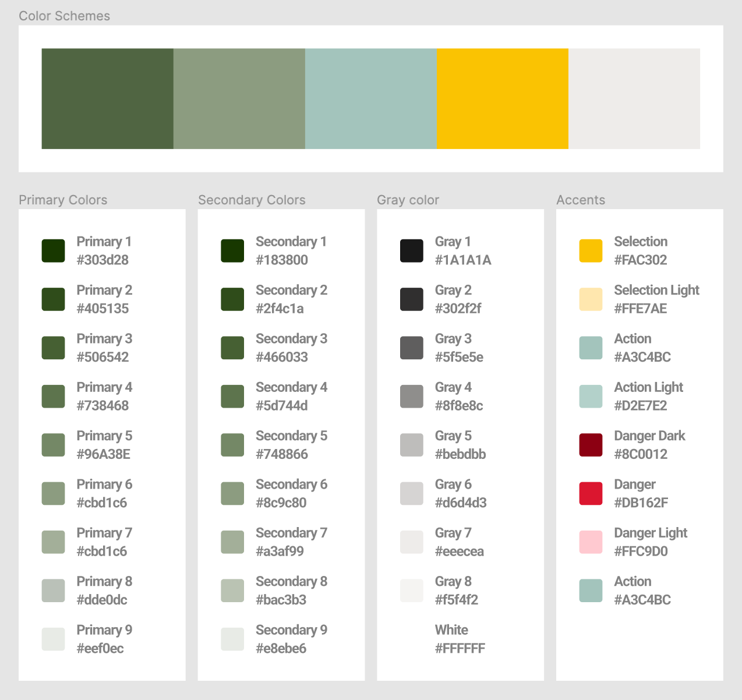The width and height of the screenshot is (742, 700).
Task: Select the '#eef0ec' hex code text
Action: pyautogui.click(x=100, y=648)
